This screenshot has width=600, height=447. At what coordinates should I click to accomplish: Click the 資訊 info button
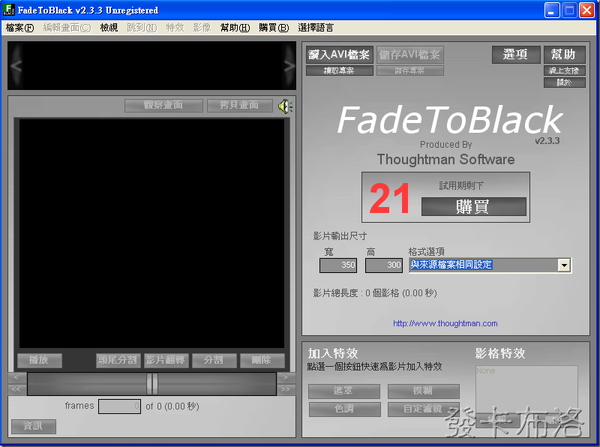pos(34,426)
